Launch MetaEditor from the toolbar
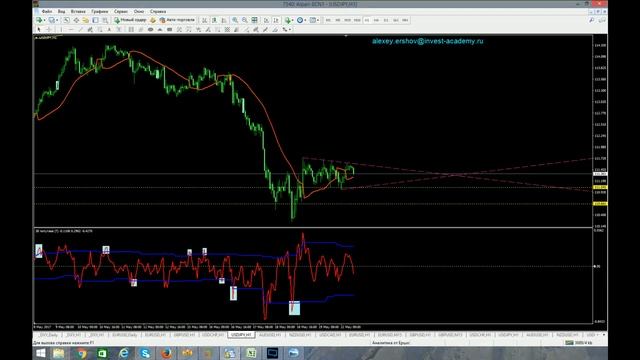 pos(153,20)
